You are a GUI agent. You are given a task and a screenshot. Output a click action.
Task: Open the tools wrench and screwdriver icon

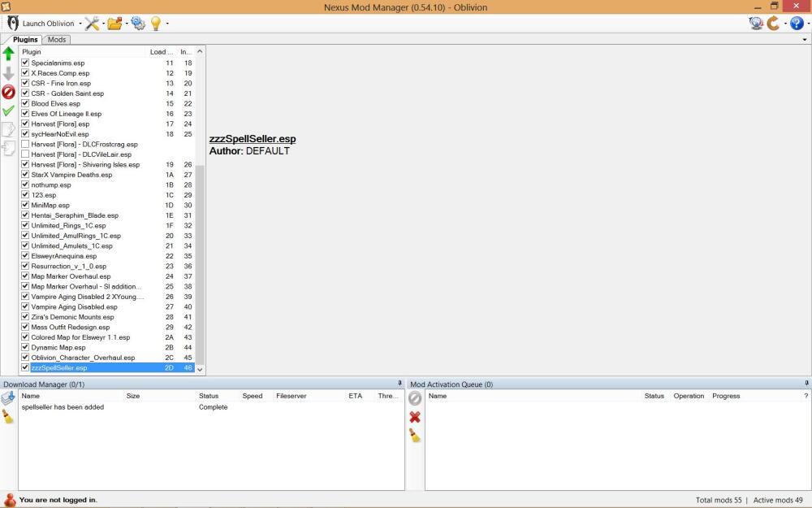[93, 24]
